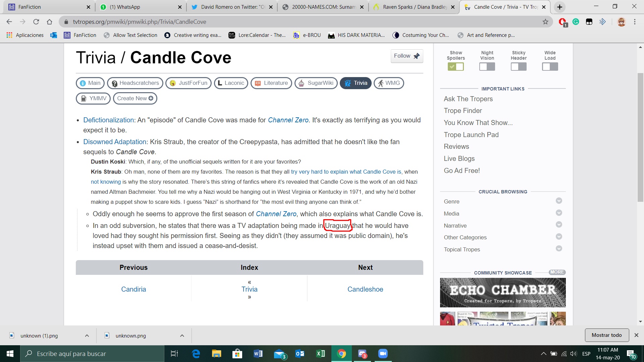Open options for unknown (1).png download
The width and height of the screenshot is (644, 362).
[87, 336]
